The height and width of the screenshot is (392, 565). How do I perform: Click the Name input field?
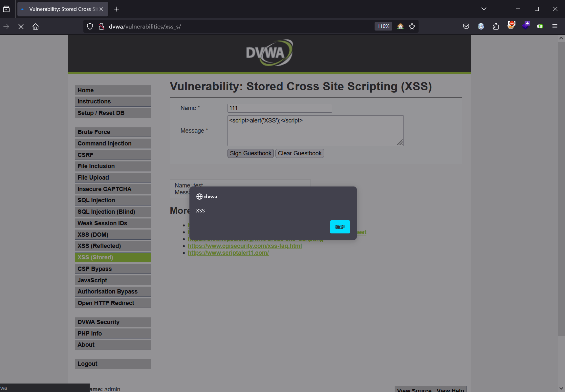point(280,108)
